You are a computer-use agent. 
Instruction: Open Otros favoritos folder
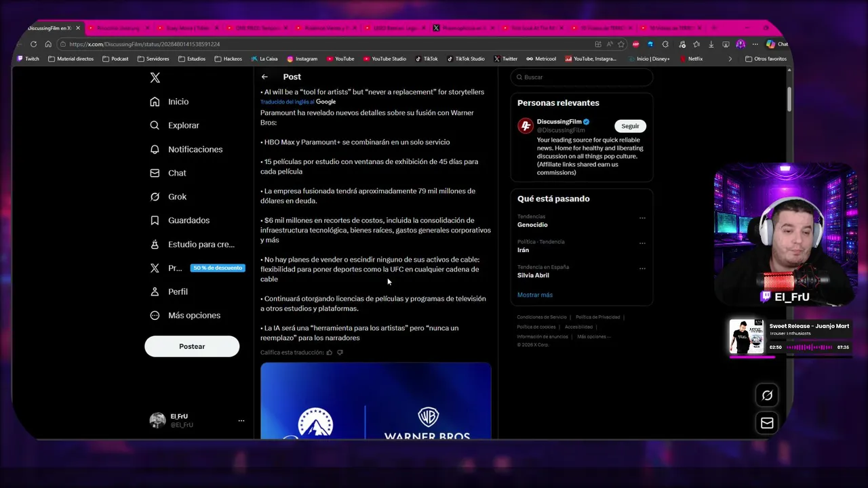[766, 59]
